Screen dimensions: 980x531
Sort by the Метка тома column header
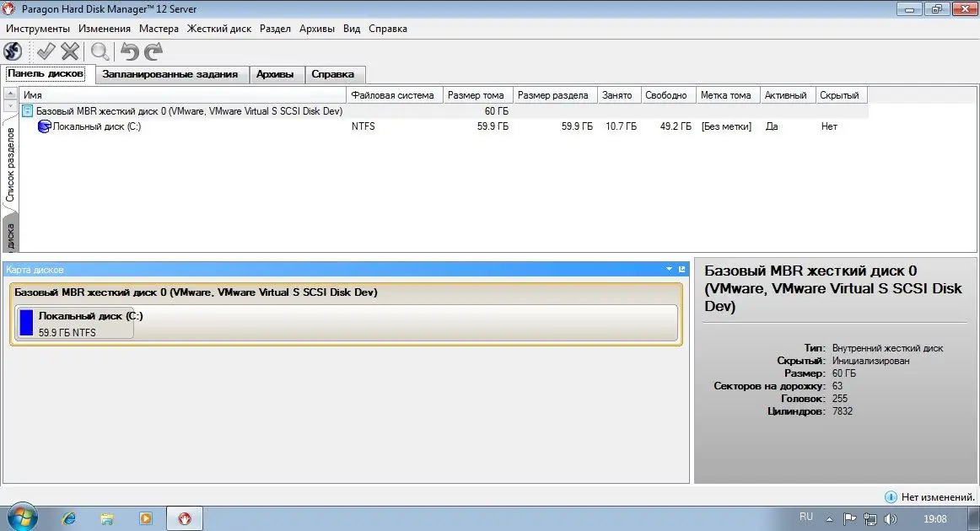pyautogui.click(x=728, y=95)
